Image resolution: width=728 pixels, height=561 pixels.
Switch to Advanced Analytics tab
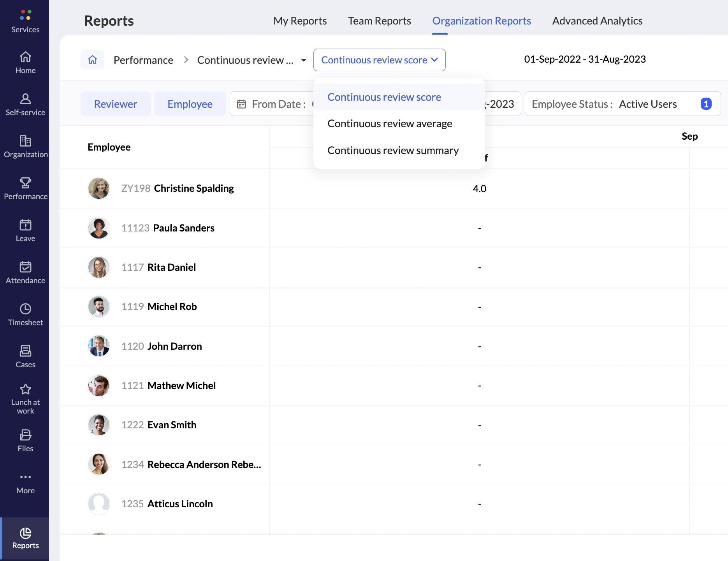[597, 21]
